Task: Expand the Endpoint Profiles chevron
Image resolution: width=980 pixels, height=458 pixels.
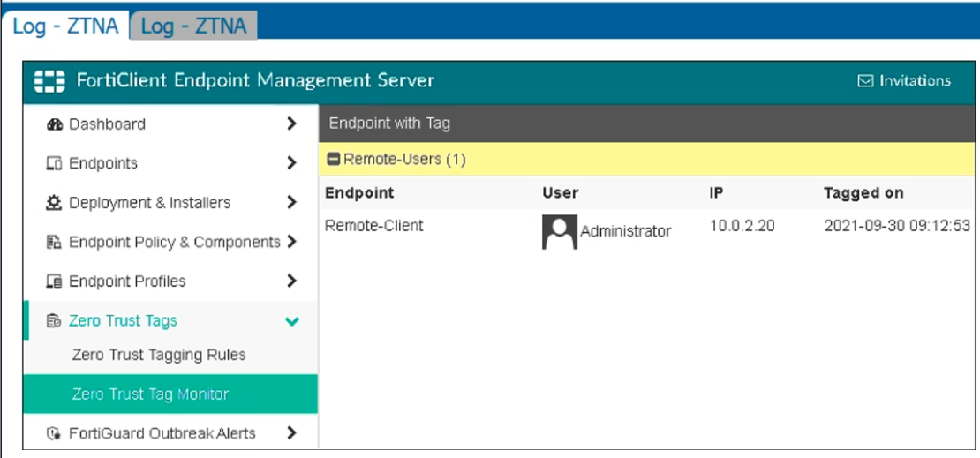Action: click(x=292, y=281)
